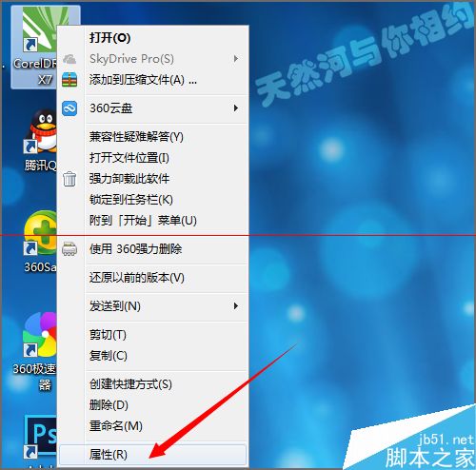Select 锁定到任务栏(K)

152,200
